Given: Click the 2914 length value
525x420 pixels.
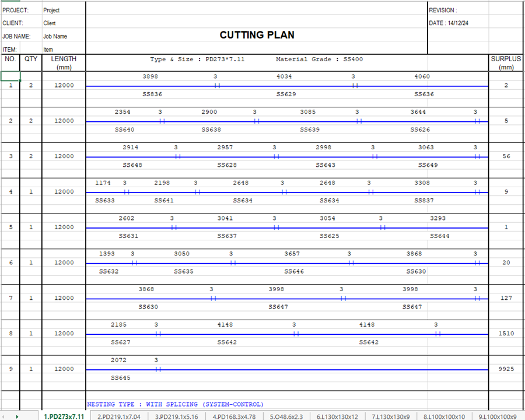Looking at the screenshot, I should point(130,148).
